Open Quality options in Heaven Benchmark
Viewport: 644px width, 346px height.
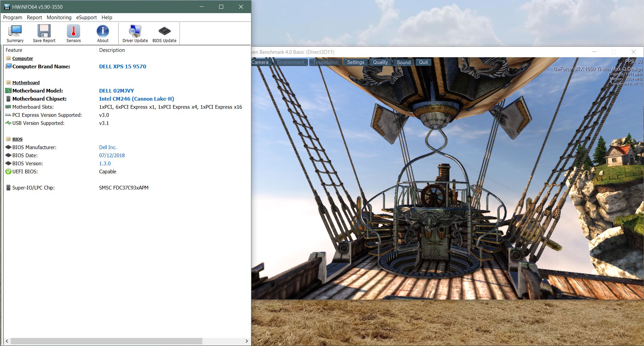coord(380,62)
